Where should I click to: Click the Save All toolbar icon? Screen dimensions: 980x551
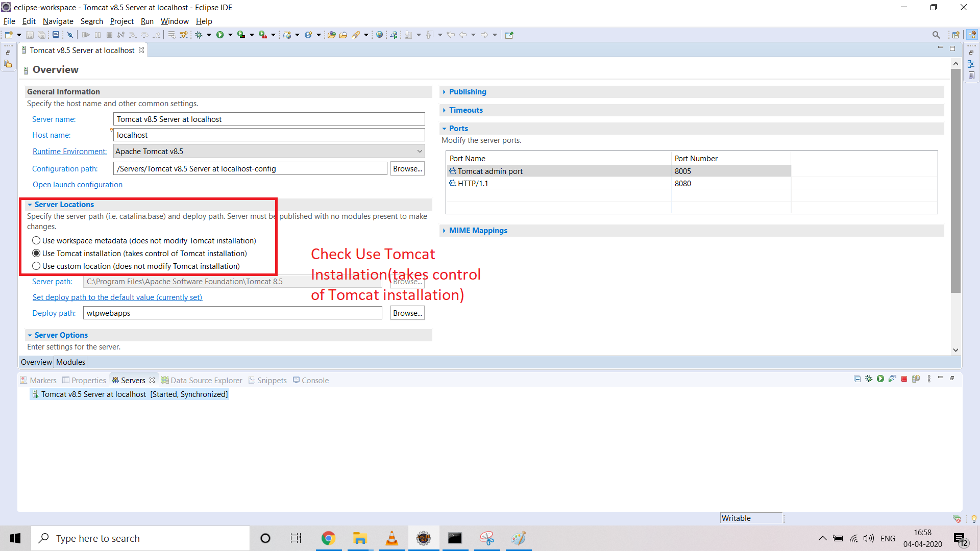pos(42,35)
